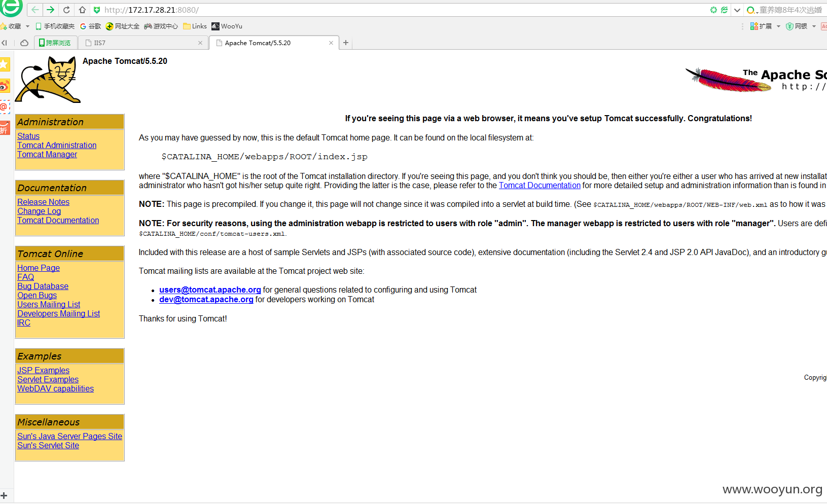Image resolution: width=827 pixels, height=504 pixels.
Task: Expand the 网银 dropdown arrow
Action: pyautogui.click(x=814, y=26)
